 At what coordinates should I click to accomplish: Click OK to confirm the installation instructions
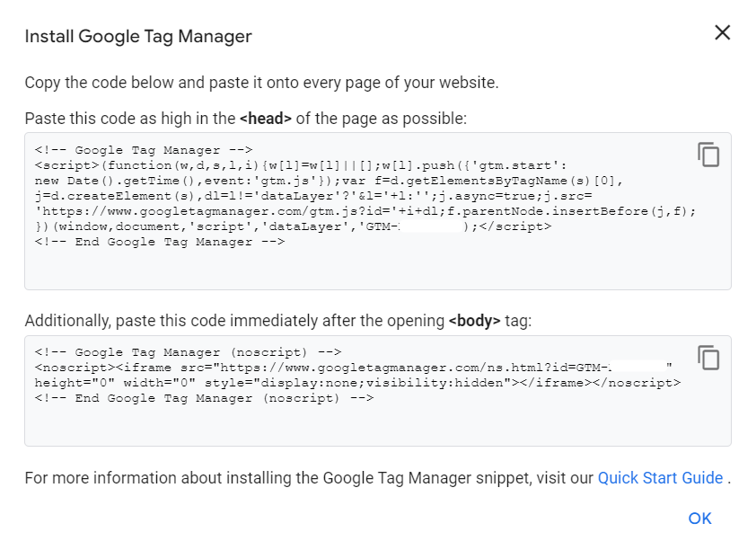(699, 518)
